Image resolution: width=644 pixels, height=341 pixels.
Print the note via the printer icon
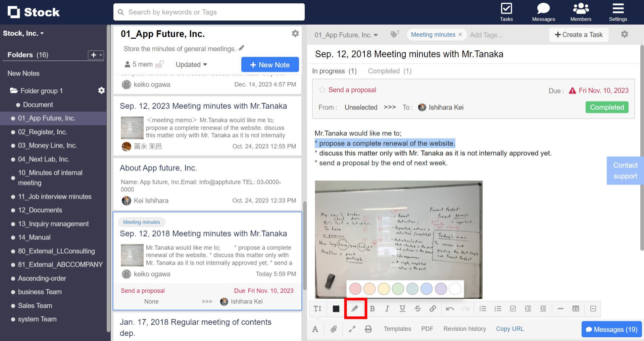click(368, 329)
